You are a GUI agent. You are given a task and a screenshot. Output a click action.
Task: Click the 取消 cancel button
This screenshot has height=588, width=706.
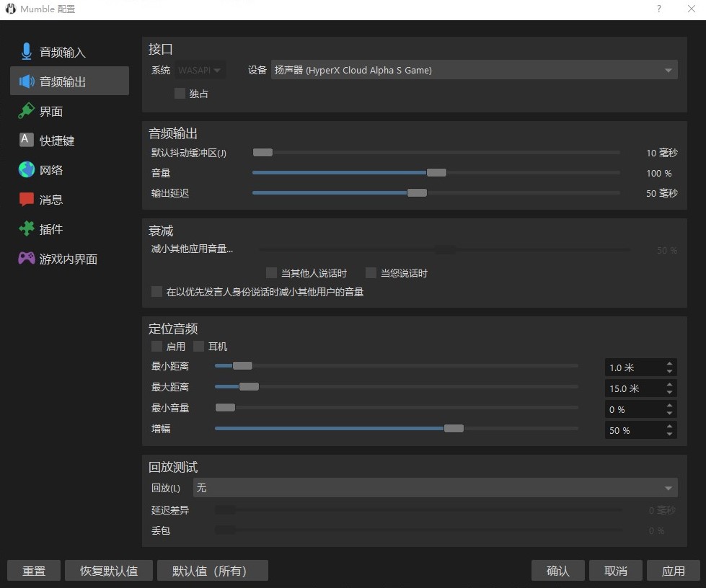pos(615,571)
